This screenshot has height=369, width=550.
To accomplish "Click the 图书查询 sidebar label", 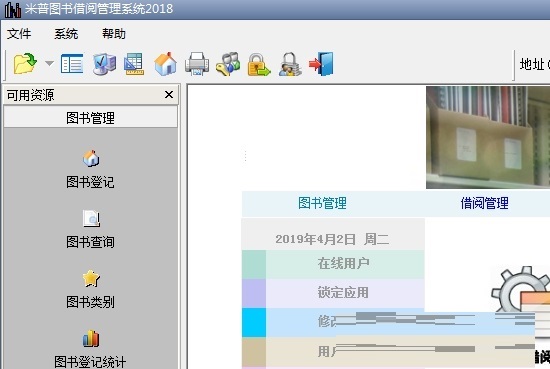I will (x=90, y=242).
